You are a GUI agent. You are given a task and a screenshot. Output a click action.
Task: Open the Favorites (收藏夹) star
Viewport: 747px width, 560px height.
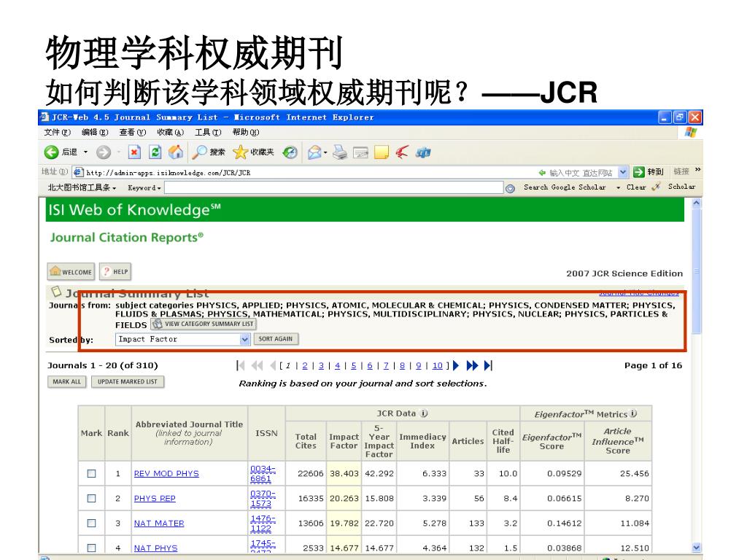pos(240,152)
